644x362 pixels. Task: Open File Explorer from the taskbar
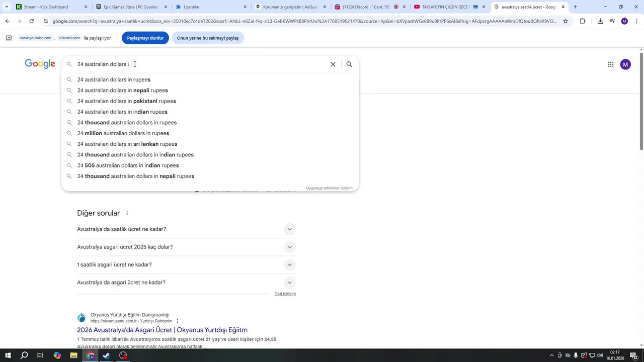coord(73,355)
